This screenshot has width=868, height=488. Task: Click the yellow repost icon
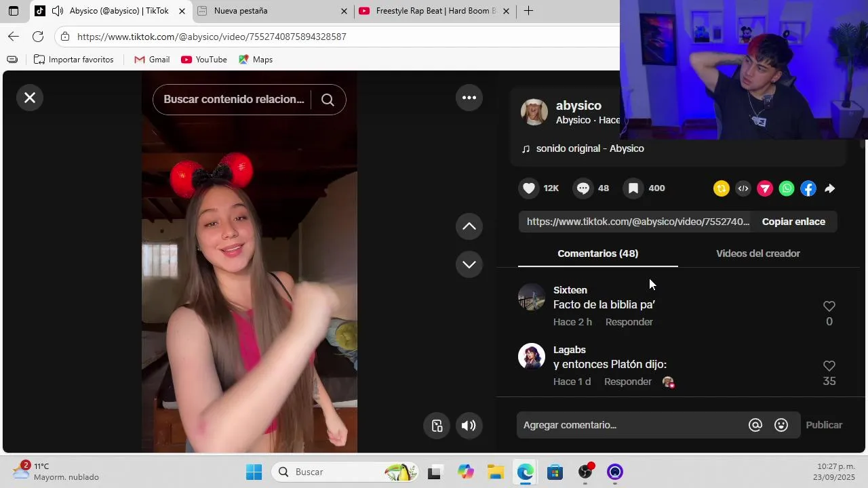pyautogui.click(x=722, y=189)
